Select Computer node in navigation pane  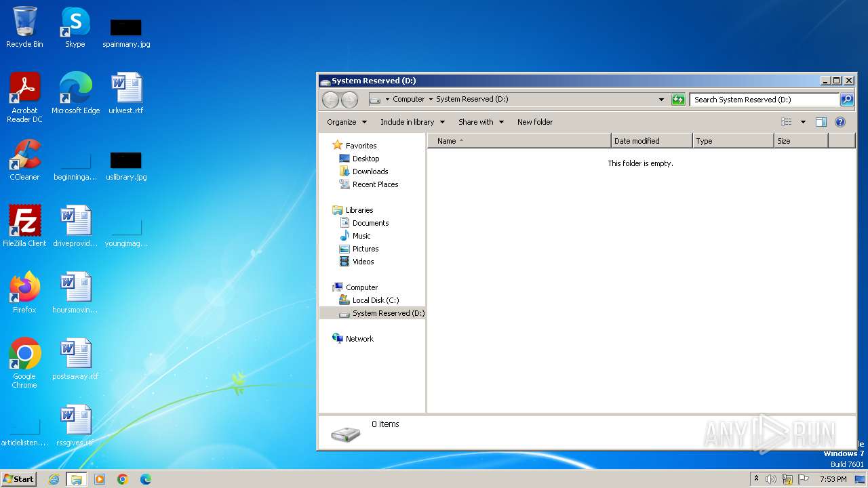click(x=361, y=287)
